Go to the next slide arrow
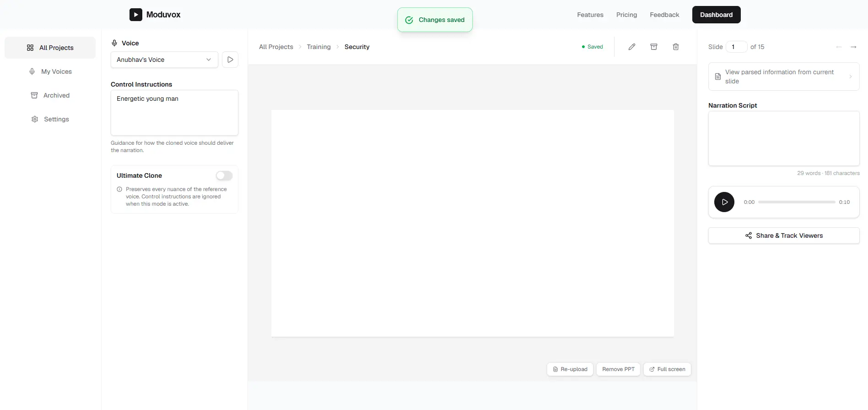The width and height of the screenshot is (868, 410). click(853, 47)
